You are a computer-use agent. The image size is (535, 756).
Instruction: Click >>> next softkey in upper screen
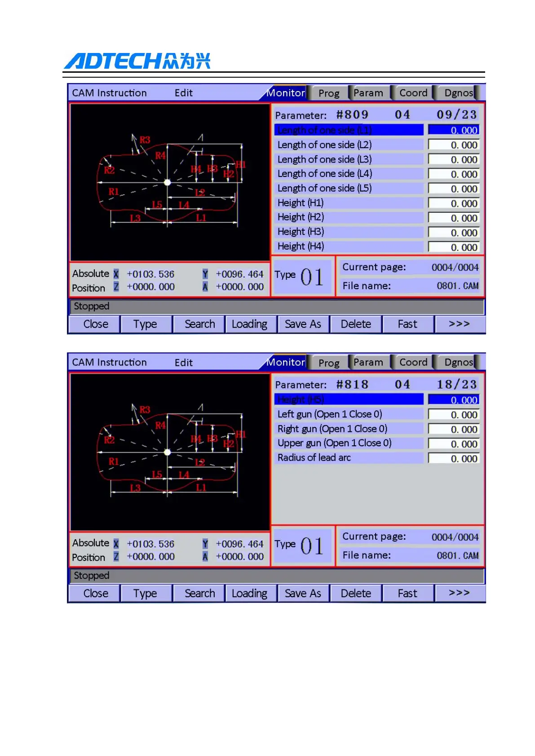(x=460, y=324)
